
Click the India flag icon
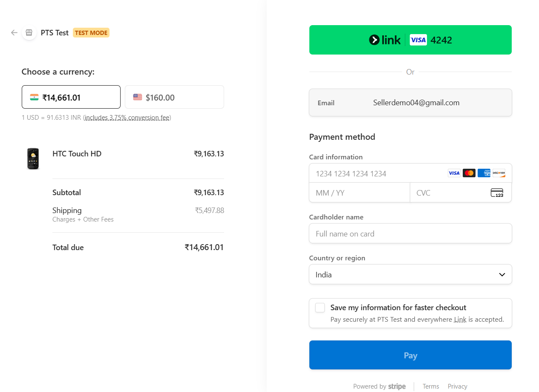pos(34,97)
